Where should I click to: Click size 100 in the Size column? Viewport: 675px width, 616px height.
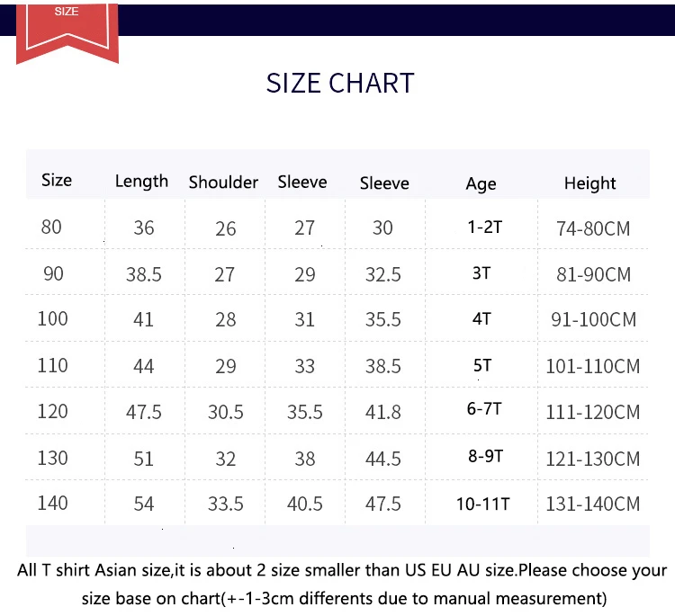[x=53, y=318]
